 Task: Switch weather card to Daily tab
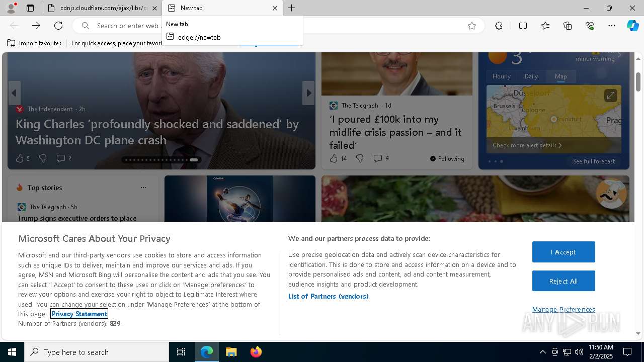(531, 76)
